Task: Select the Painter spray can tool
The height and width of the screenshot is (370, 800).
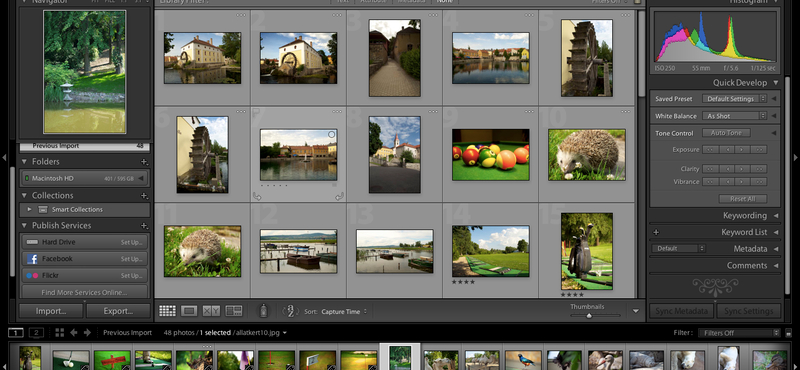Action: click(263, 310)
